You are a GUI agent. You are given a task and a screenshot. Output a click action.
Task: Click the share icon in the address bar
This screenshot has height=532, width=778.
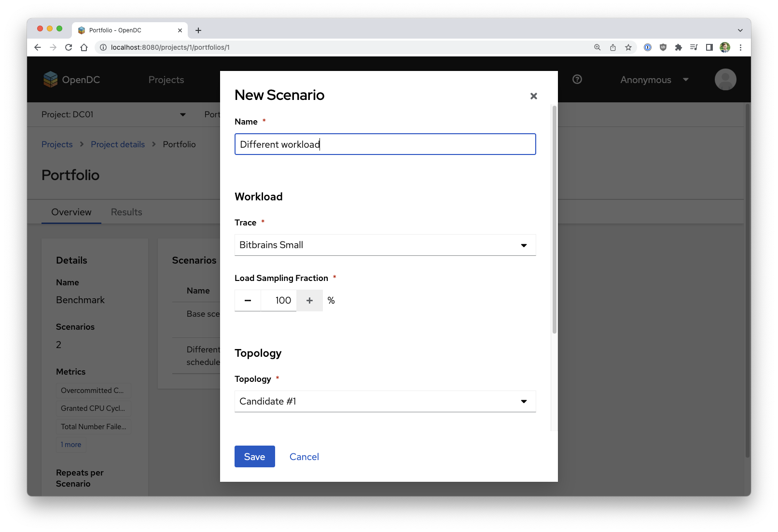click(x=613, y=47)
